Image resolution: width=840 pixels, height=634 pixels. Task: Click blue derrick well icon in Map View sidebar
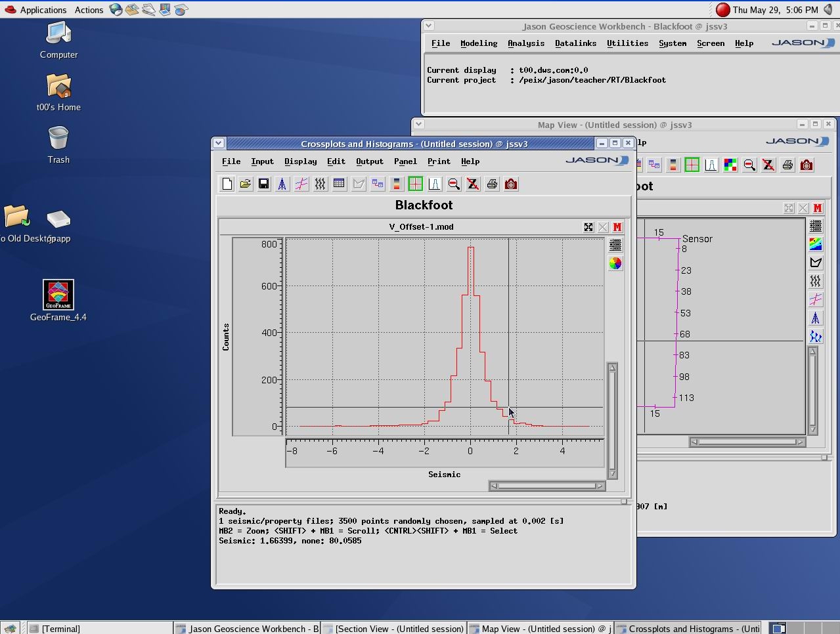pyautogui.click(x=816, y=318)
